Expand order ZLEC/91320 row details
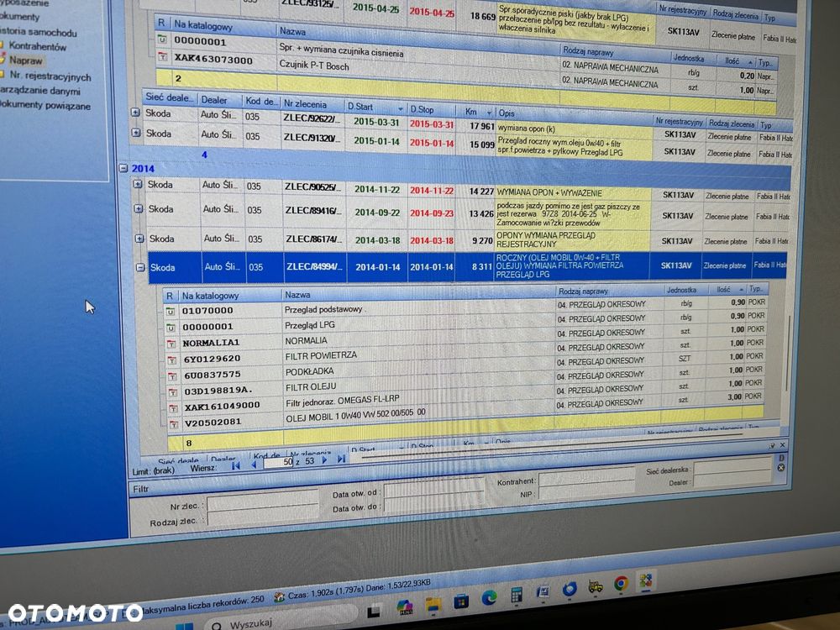 click(x=136, y=133)
